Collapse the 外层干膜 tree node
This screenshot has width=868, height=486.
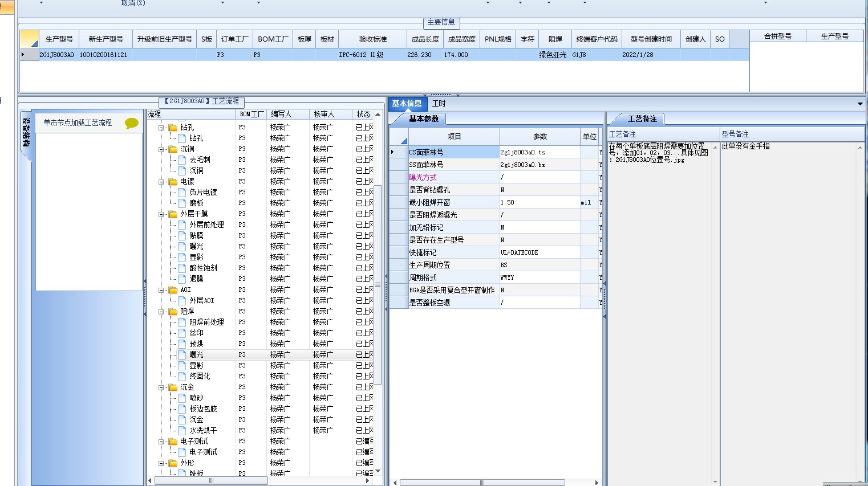pos(161,214)
